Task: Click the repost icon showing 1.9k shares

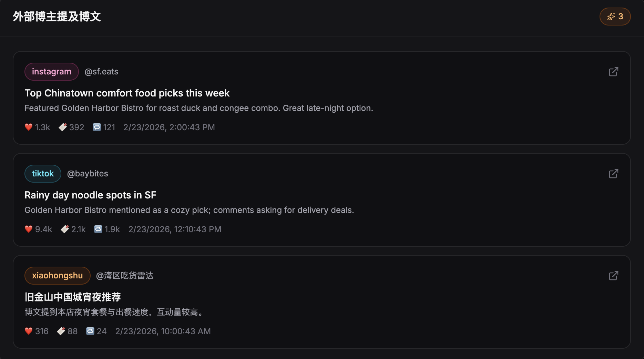Action: (x=98, y=229)
